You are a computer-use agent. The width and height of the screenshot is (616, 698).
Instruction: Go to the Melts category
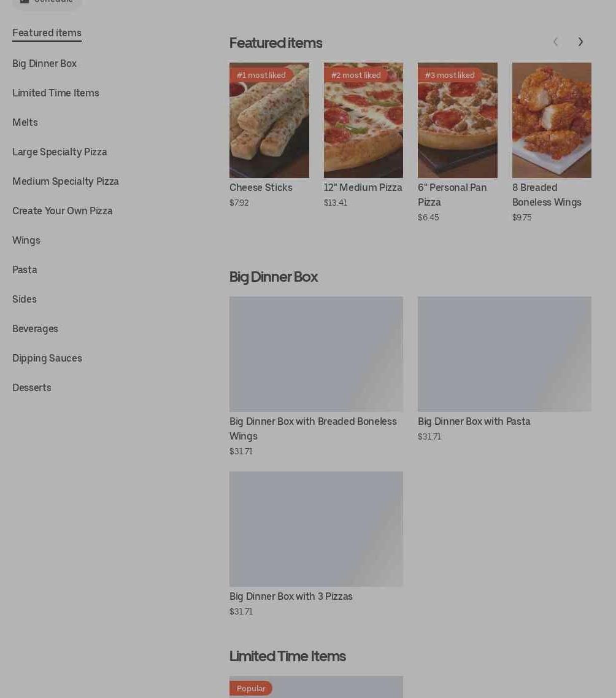point(25,122)
